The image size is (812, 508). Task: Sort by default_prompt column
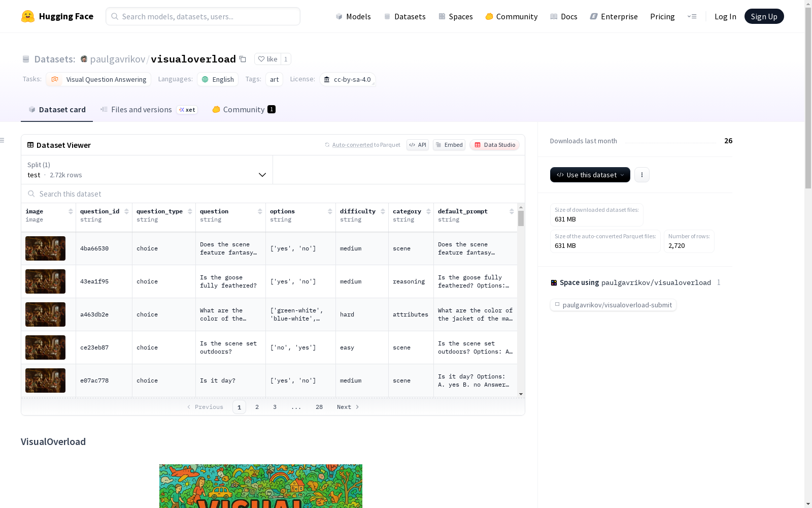512,211
